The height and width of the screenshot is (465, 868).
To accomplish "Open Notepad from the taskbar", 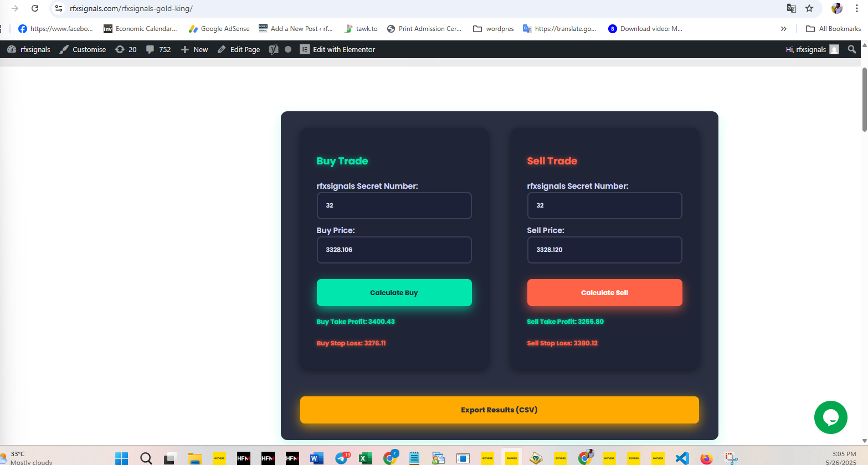I will tap(414, 458).
